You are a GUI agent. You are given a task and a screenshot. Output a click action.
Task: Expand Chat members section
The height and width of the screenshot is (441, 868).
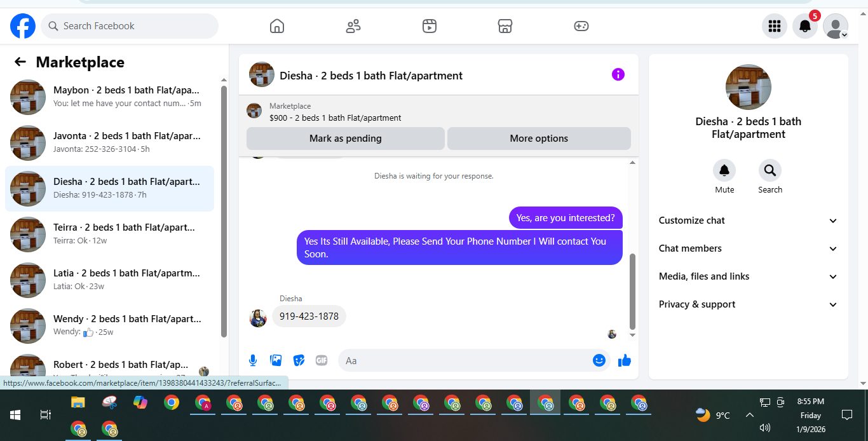point(749,248)
